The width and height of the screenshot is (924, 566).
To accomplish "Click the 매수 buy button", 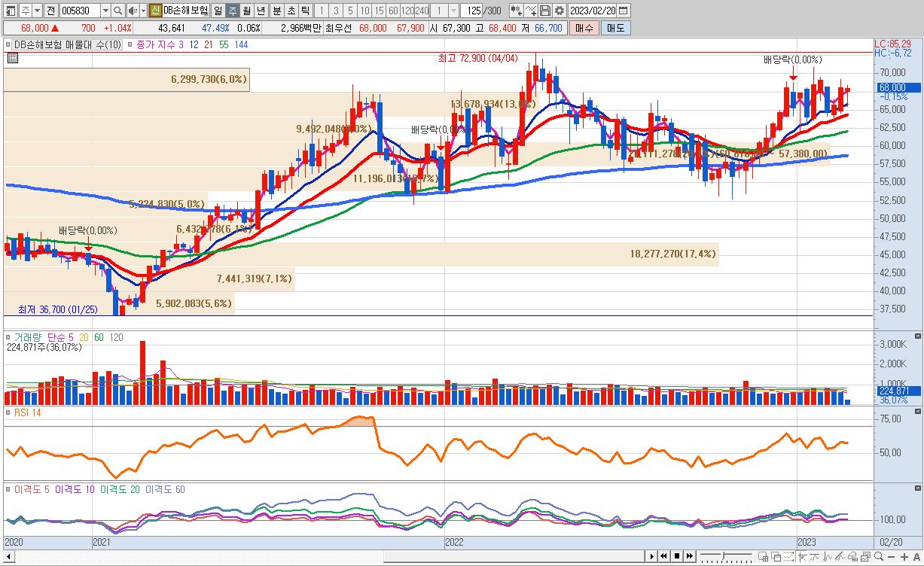I will tap(583, 28).
